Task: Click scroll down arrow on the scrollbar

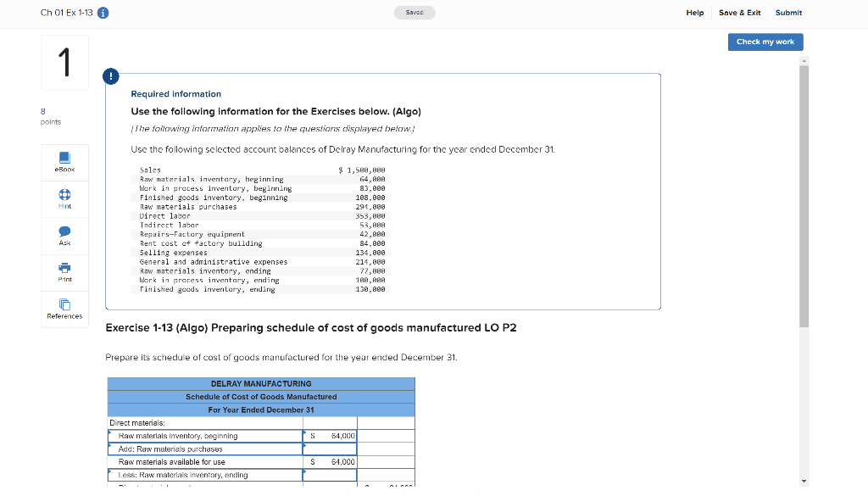Action: click(804, 481)
